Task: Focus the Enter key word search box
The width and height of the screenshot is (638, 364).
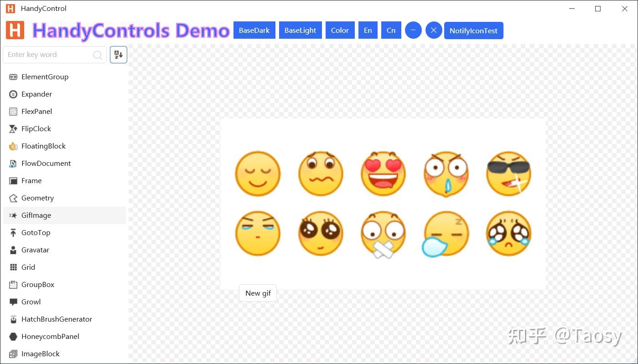Action: click(x=55, y=55)
